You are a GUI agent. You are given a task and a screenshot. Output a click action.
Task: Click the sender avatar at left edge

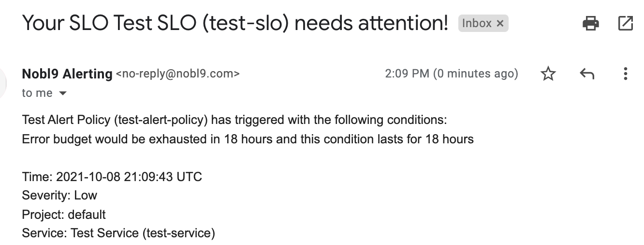[x=4, y=82]
